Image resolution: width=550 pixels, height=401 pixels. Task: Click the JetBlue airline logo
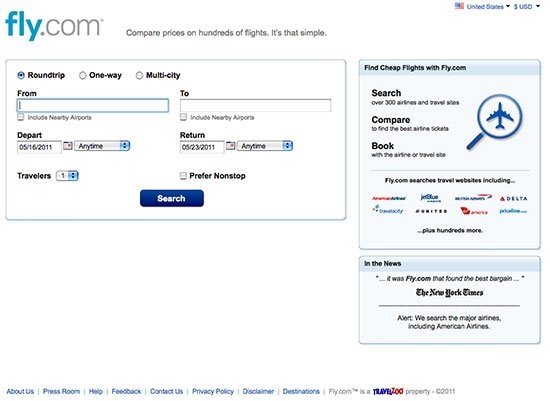(x=430, y=198)
